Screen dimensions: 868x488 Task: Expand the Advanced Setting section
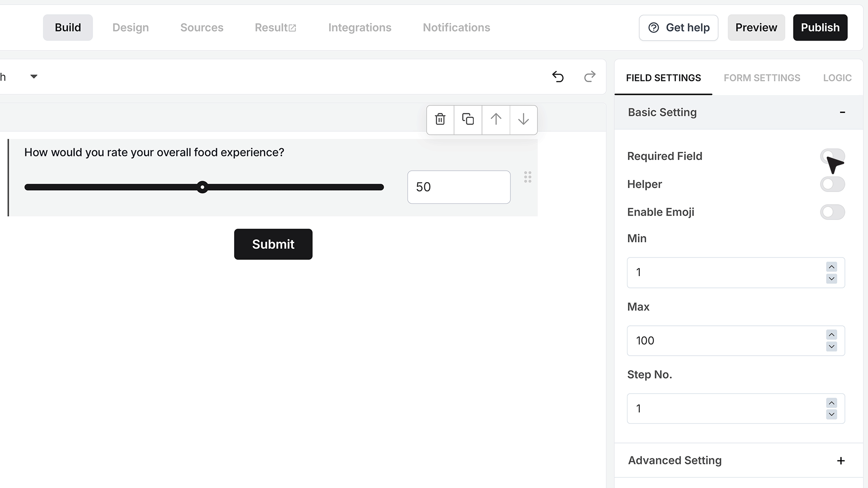[x=841, y=460]
